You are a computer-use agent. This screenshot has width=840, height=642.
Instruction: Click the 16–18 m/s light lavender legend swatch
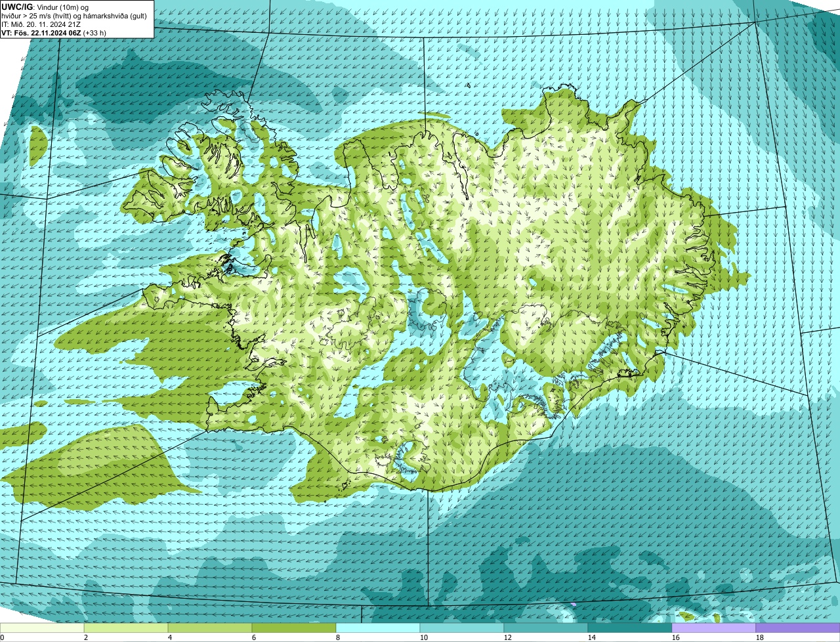(x=714, y=628)
